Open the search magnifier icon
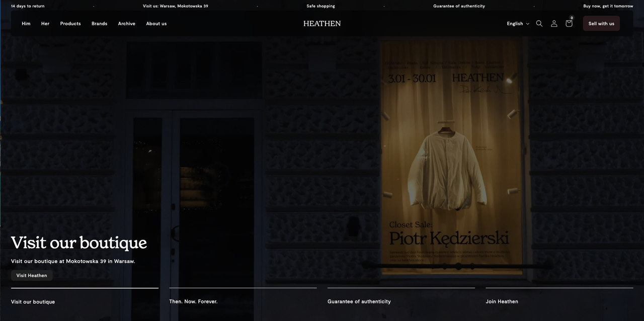Viewport: 644px width, 321px height. tap(539, 24)
